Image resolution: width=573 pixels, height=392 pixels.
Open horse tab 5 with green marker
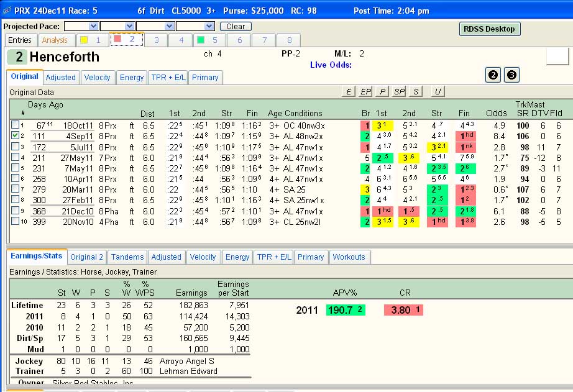pyautogui.click(x=209, y=40)
